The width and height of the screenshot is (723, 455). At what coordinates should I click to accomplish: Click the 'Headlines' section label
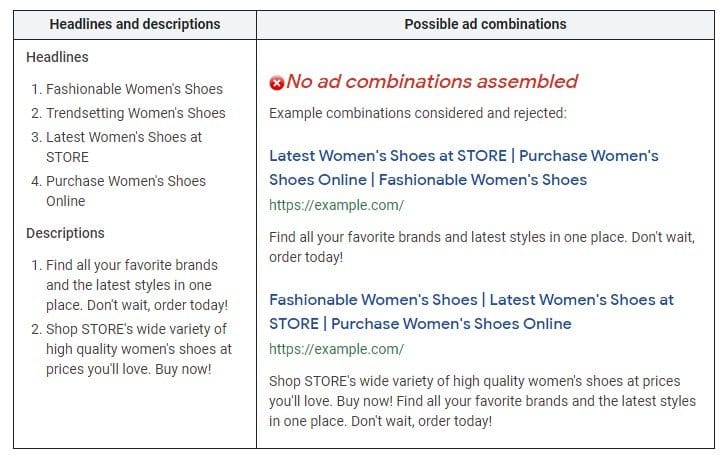tap(57, 57)
